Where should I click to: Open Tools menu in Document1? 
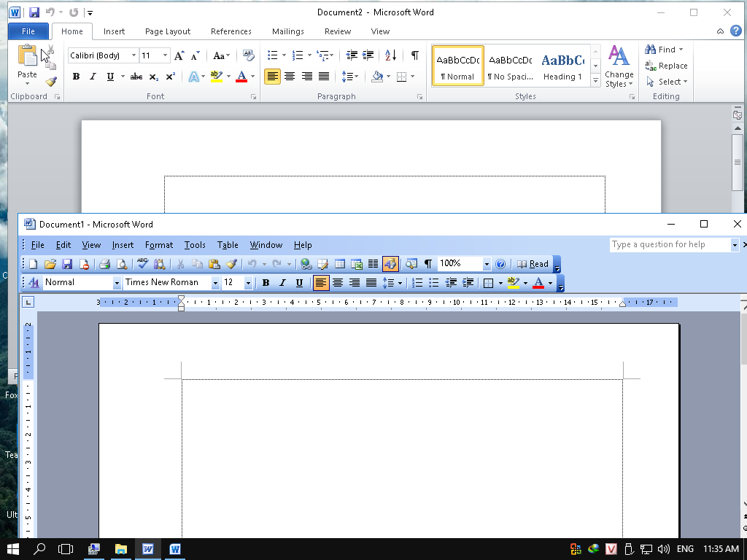[195, 245]
